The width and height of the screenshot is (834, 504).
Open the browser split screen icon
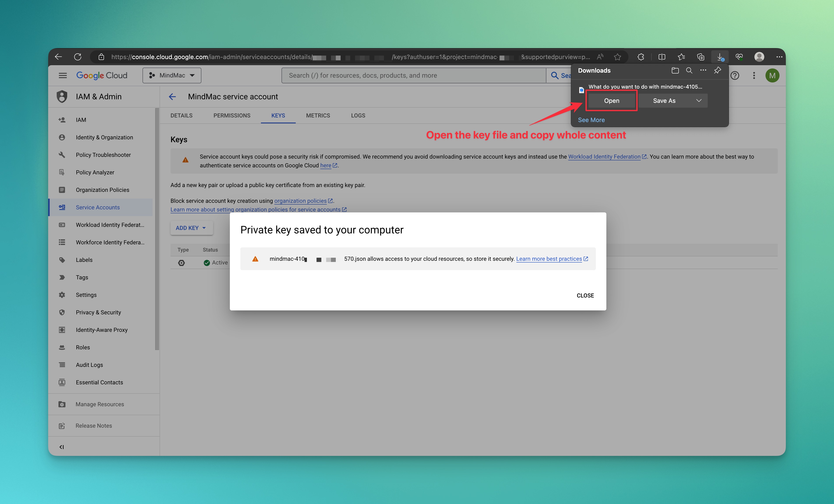662,57
